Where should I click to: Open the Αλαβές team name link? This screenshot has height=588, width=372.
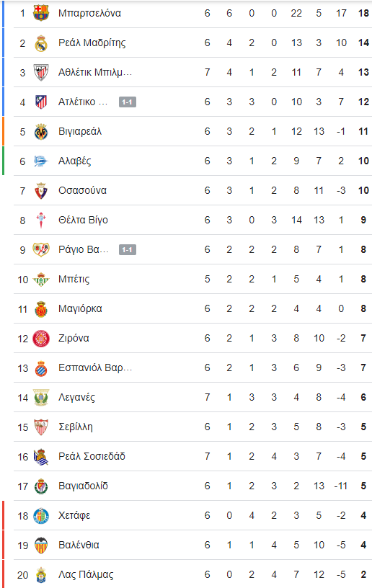pos(75,161)
